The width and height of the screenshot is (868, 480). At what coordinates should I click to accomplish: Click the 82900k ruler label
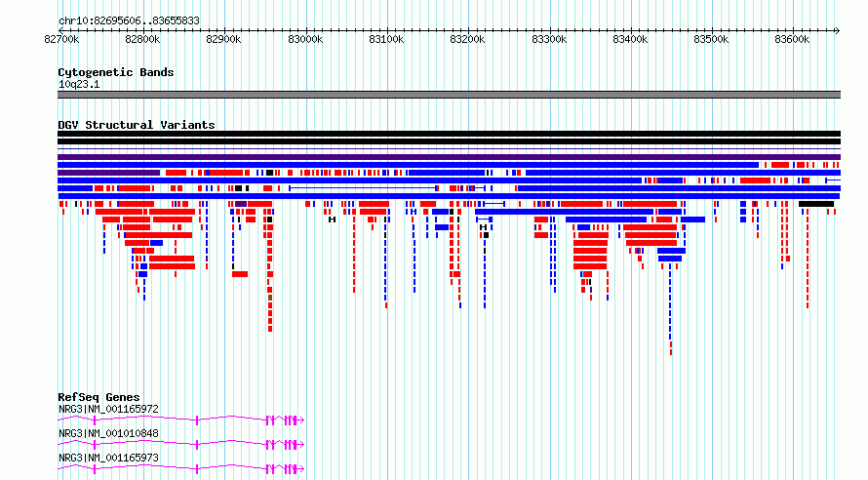(x=223, y=40)
